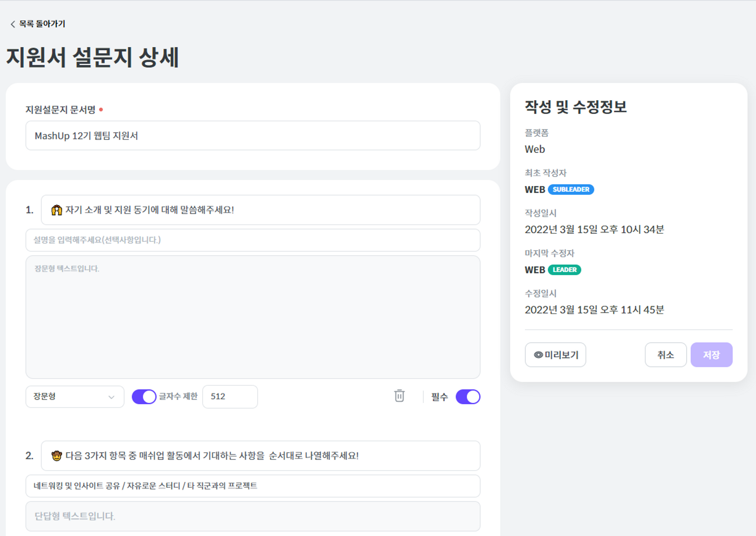
Task: Toggle the 필수 required switch
Action: [468, 397]
